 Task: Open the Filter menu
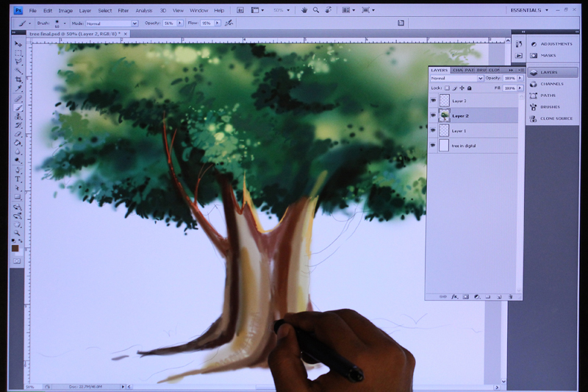(123, 10)
